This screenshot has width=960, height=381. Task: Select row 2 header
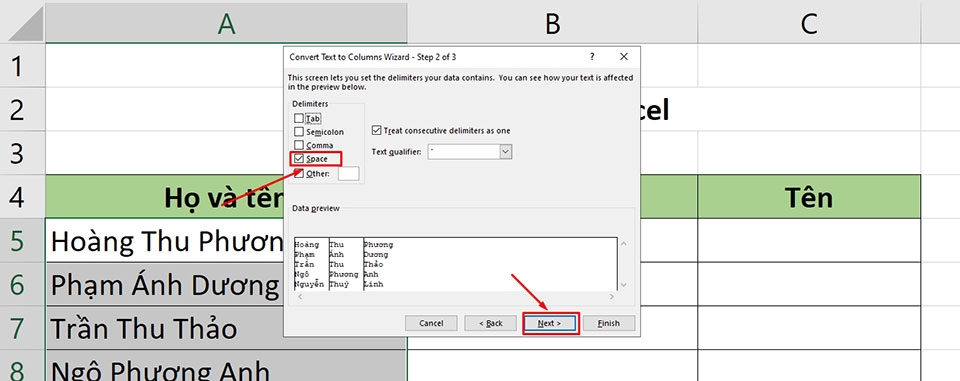pos(22,109)
